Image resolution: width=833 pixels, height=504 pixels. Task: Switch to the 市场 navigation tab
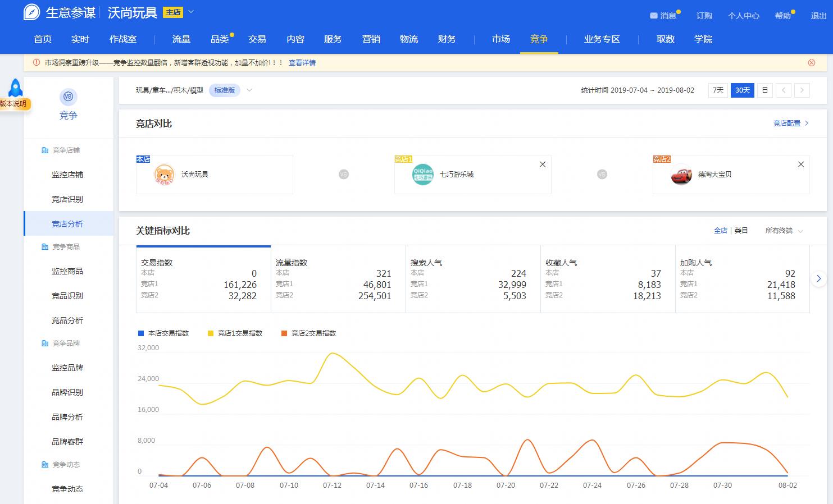click(x=500, y=39)
